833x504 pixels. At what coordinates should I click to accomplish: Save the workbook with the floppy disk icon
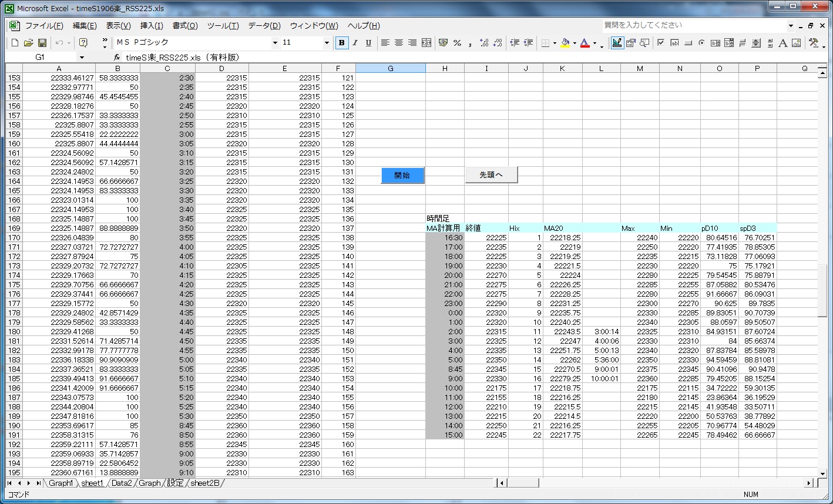coord(42,43)
